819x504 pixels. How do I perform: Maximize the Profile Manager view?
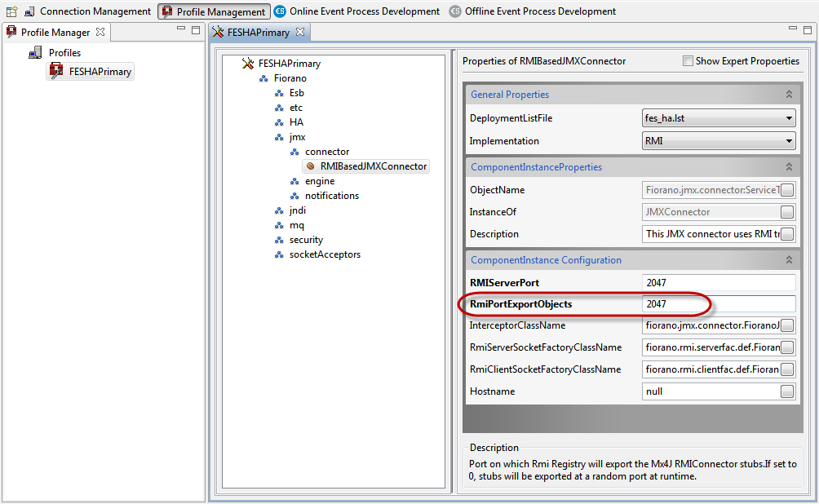click(x=196, y=30)
